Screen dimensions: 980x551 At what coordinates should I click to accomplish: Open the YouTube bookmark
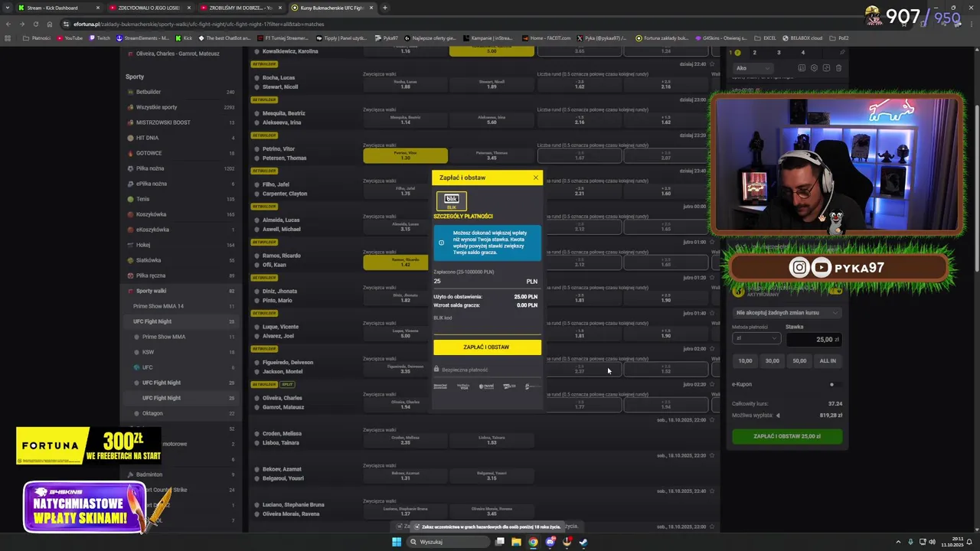[x=70, y=37]
